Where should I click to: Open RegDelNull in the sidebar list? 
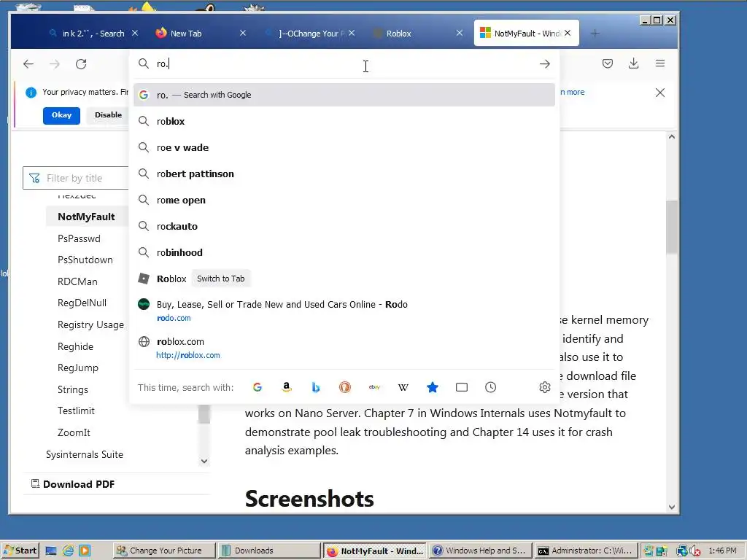tap(82, 303)
